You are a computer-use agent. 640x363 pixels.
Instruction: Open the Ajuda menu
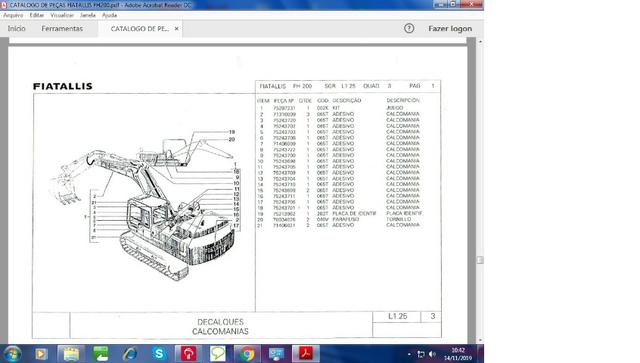click(109, 15)
